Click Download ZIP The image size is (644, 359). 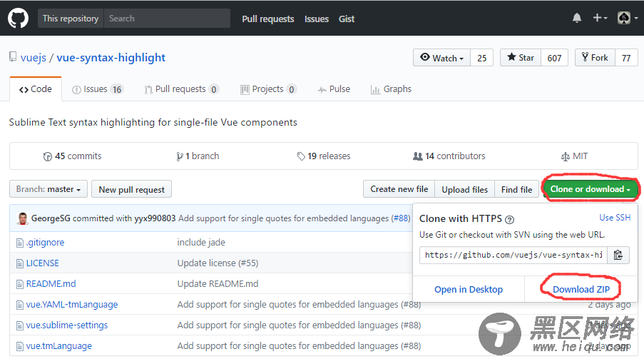tap(581, 290)
